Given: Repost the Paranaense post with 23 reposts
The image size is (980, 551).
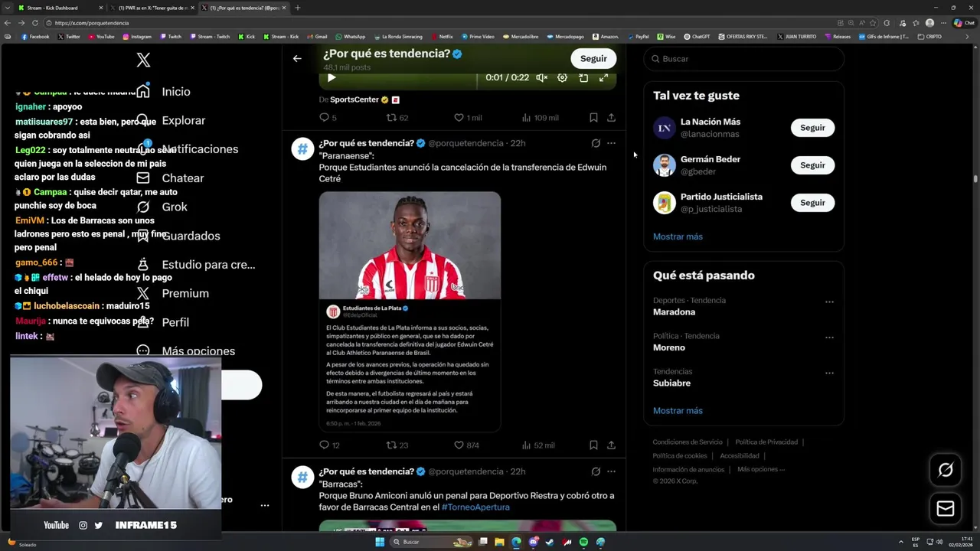Looking at the screenshot, I should pyautogui.click(x=397, y=445).
